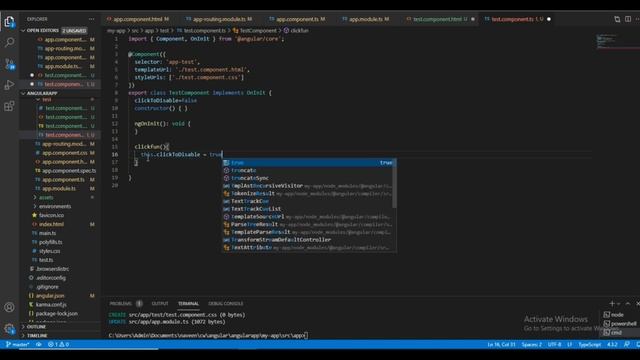The image size is (640, 360).
Task: Open app.component.spec.ts in explorer
Action: (69, 171)
